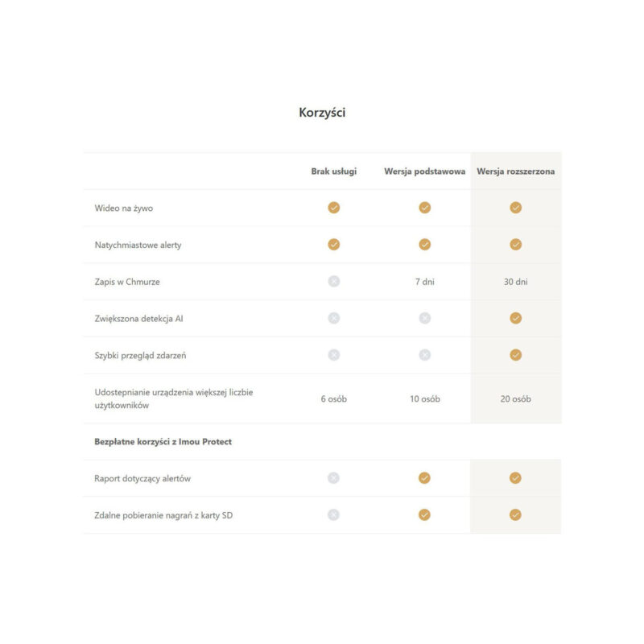Select the Wersja rozszerzona column header
Screen dimensions: 644x644
515,171
